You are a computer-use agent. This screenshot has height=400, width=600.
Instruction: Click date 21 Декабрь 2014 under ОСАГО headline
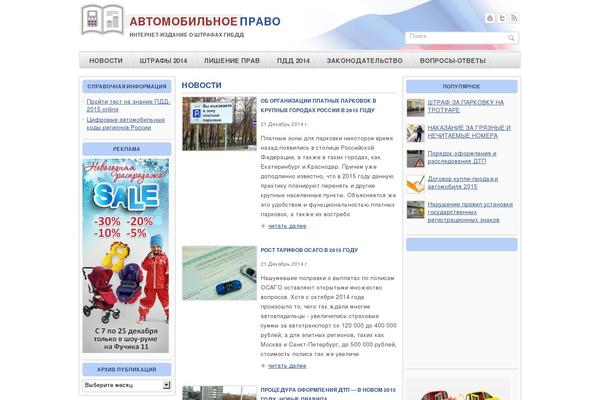[x=284, y=264]
